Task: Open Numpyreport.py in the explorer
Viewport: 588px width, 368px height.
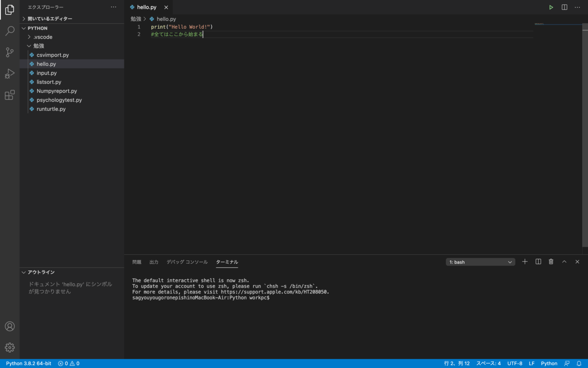Action: 72,91
